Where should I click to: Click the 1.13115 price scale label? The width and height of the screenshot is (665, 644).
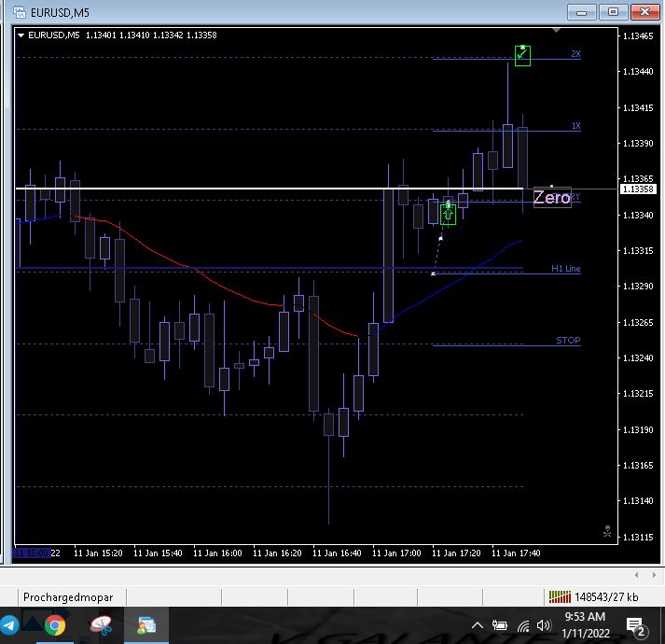click(637, 537)
